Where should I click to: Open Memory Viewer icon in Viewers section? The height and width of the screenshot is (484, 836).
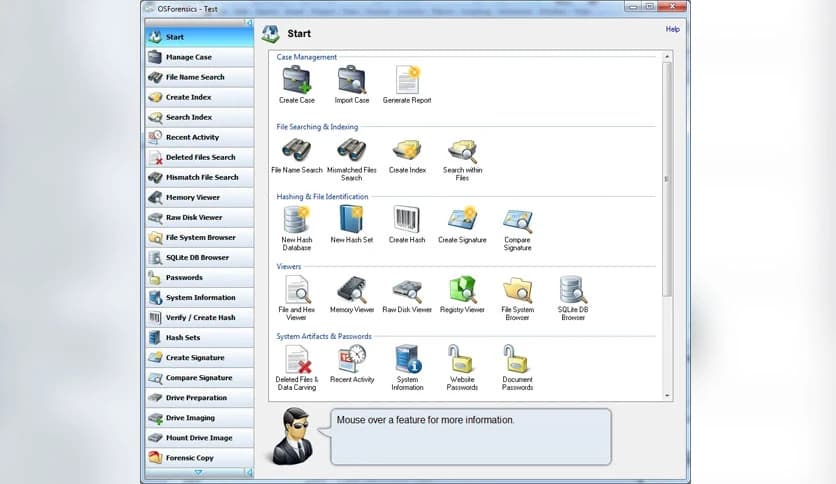(x=351, y=290)
